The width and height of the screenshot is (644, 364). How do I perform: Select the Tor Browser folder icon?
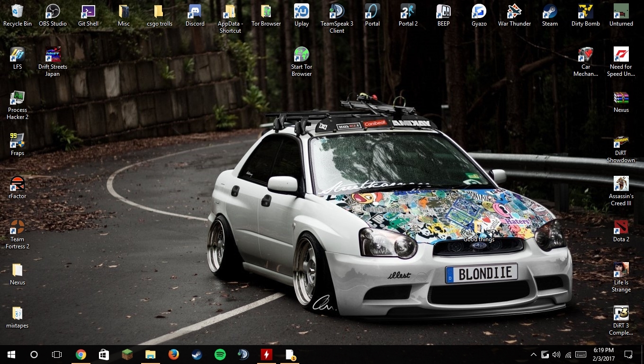tap(266, 15)
